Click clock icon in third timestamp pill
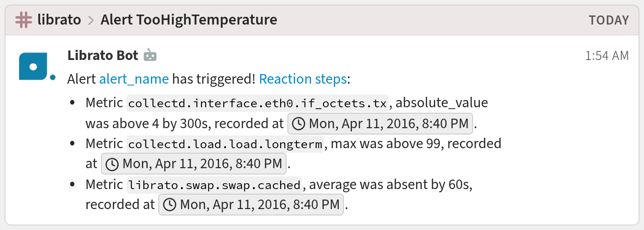The height and width of the screenshot is (230, 644). coord(170,205)
